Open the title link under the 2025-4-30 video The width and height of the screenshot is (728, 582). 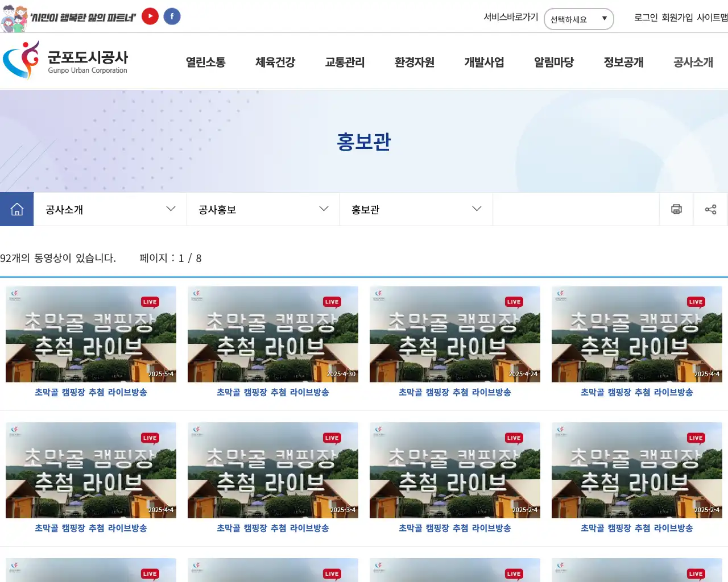(273, 392)
